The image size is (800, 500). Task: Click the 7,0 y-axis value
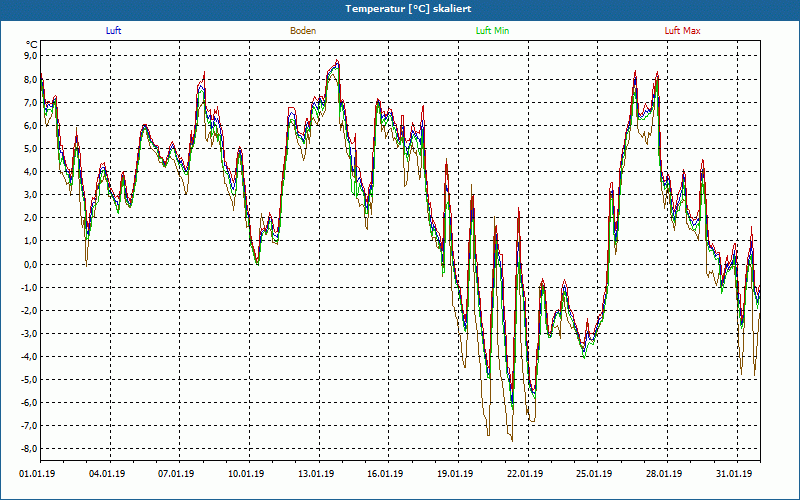[31, 102]
